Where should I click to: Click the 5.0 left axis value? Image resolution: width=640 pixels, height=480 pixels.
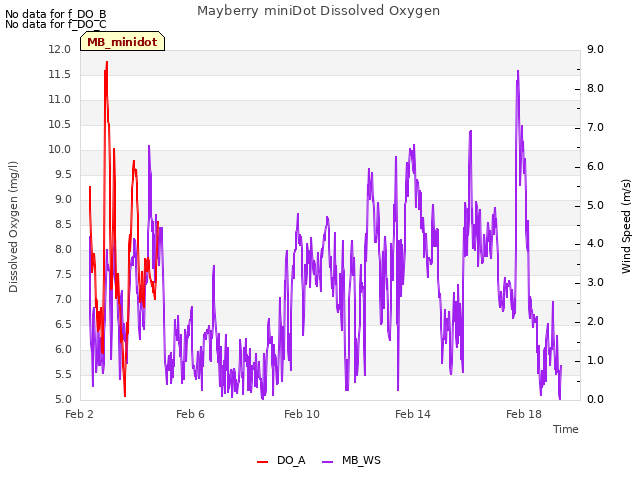pyautogui.click(x=63, y=399)
